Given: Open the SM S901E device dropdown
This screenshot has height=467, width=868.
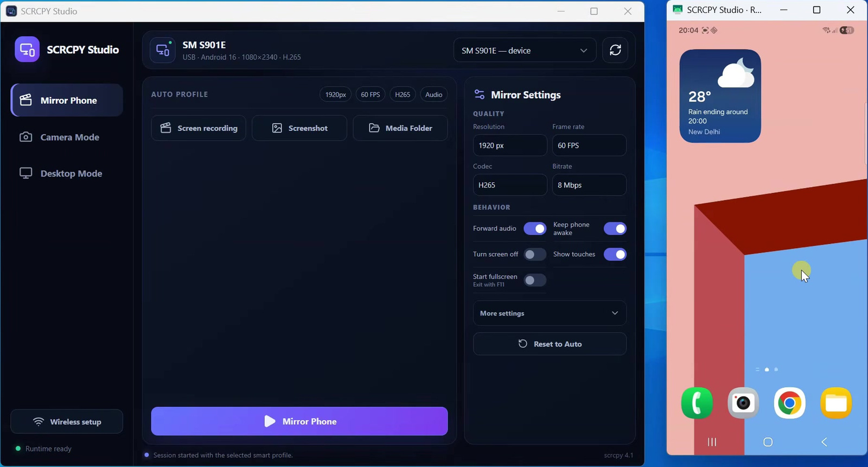Looking at the screenshot, I should [x=525, y=51].
